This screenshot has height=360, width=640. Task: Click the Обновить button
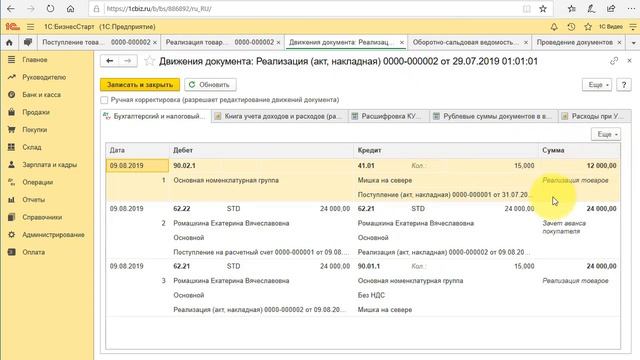[x=210, y=85]
